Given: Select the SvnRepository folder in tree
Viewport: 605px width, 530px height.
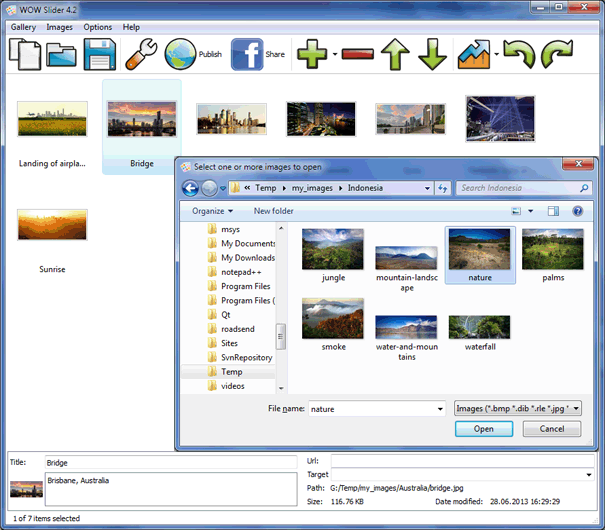Looking at the screenshot, I should coord(240,358).
